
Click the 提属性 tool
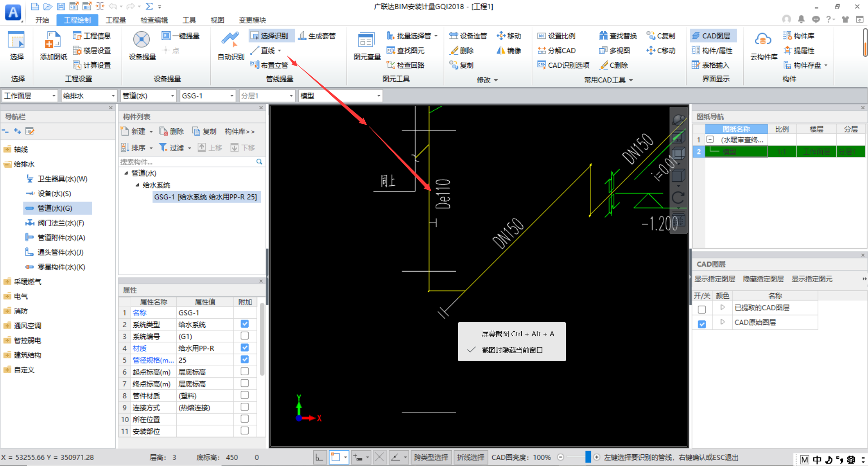(x=799, y=51)
